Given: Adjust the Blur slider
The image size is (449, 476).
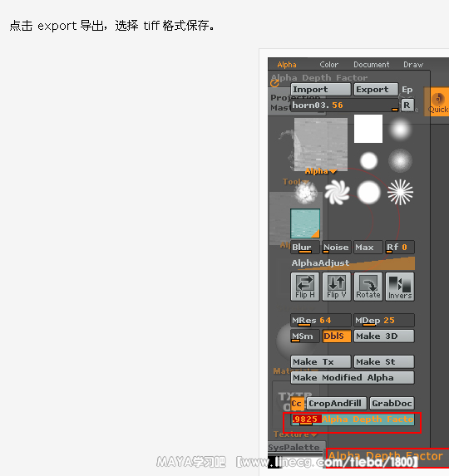Looking at the screenshot, I should pyautogui.click(x=305, y=247).
